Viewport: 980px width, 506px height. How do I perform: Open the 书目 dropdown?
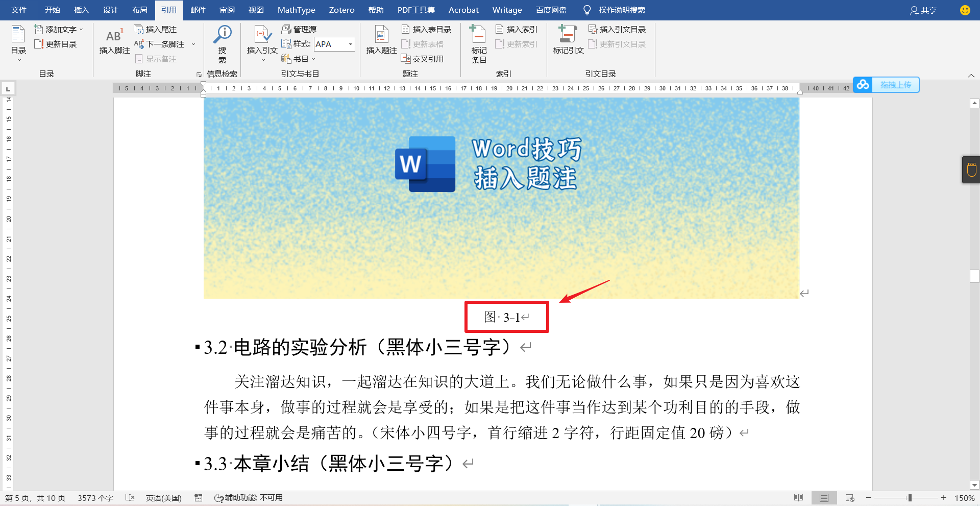pos(299,59)
